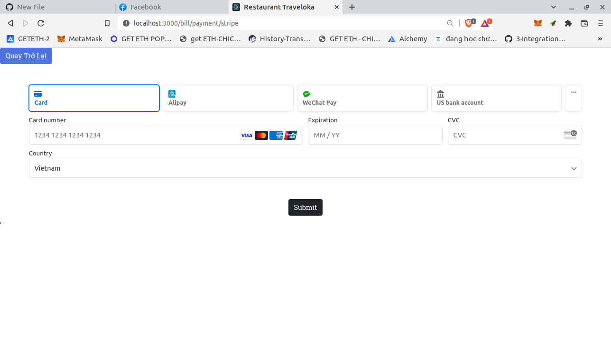Select the Visa card brand icon

[x=246, y=135]
